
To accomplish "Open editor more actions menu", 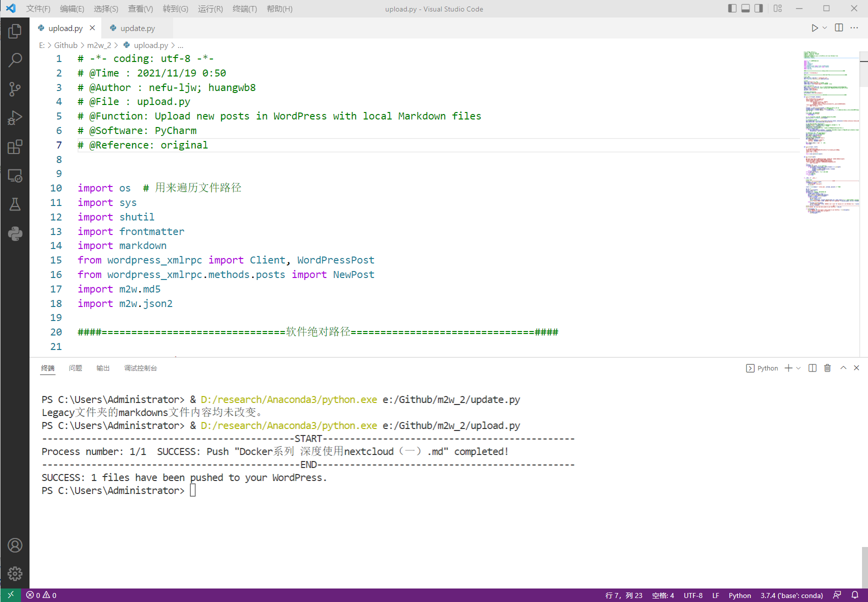I will point(855,27).
